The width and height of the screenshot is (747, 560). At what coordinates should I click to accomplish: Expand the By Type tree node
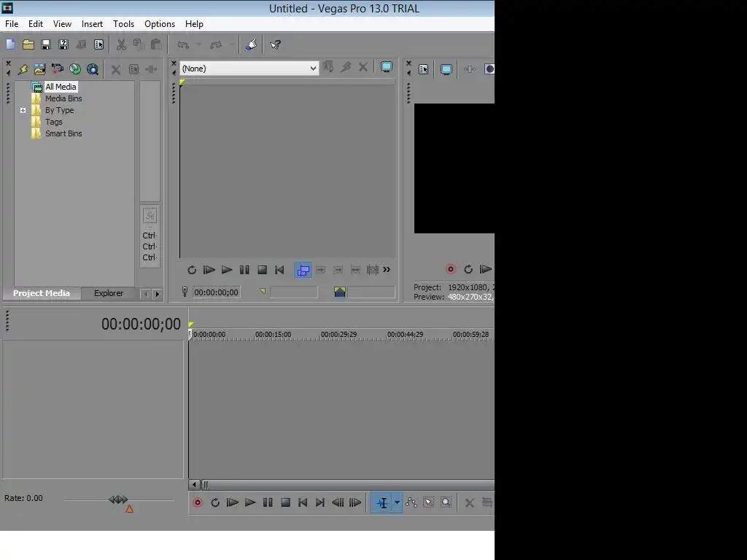pyautogui.click(x=23, y=111)
